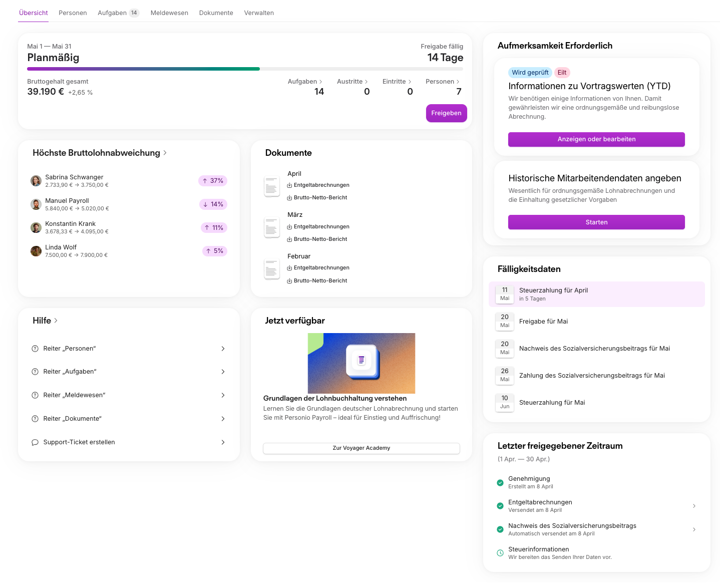Expand Entgeltabrechnungen row in Letzter Zeitraum
Image resolution: width=720 pixels, height=588 pixels.
(694, 506)
